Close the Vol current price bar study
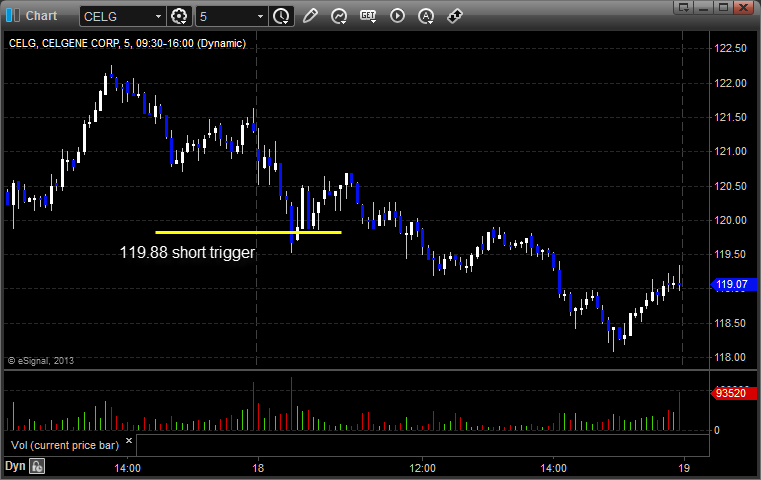Screen dimensions: 761x480 pyautogui.click(x=129, y=441)
